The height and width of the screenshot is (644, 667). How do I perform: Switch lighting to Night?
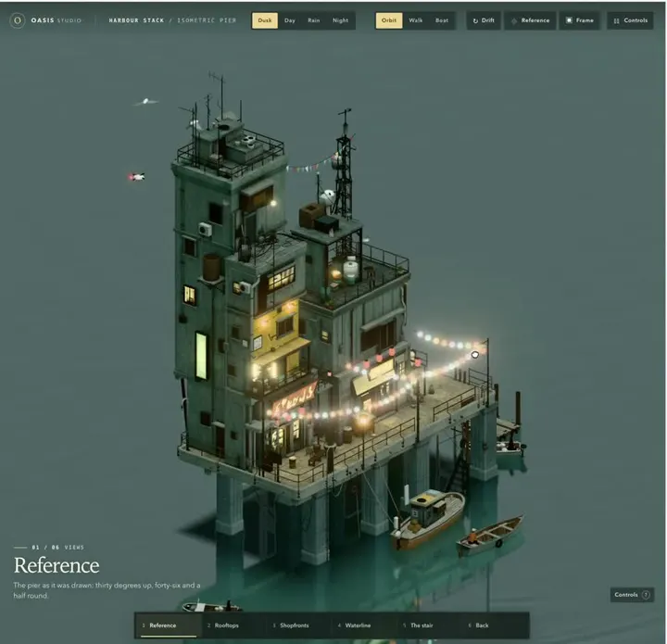click(340, 20)
